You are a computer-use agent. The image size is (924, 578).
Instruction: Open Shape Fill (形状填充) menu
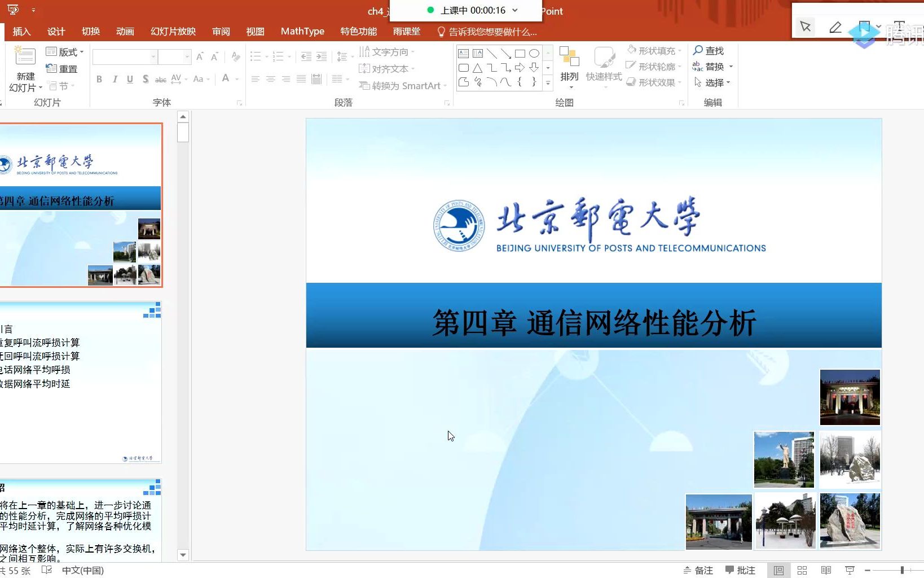click(654, 51)
